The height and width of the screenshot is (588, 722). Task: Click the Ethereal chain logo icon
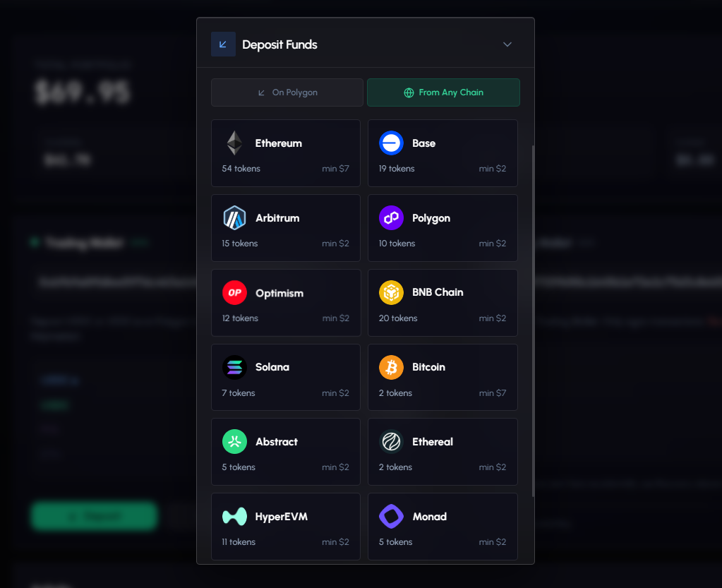(391, 442)
